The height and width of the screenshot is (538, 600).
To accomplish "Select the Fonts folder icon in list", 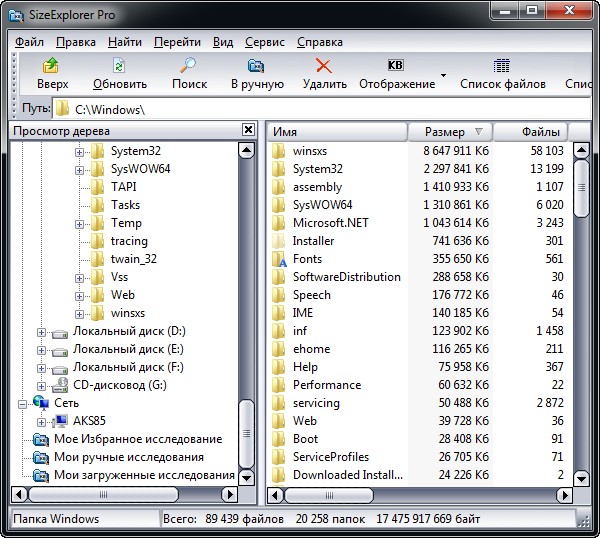I will click(279, 259).
